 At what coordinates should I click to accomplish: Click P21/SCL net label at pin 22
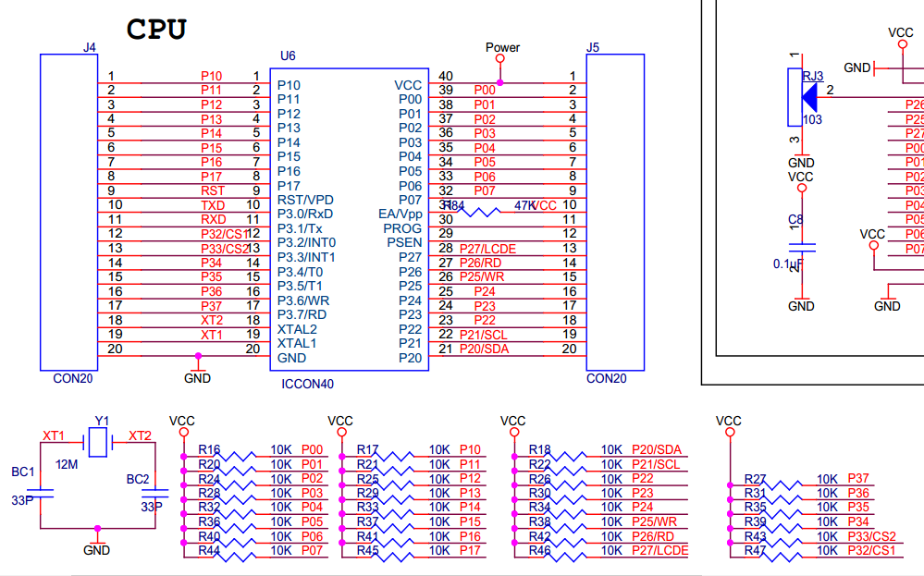(483, 335)
